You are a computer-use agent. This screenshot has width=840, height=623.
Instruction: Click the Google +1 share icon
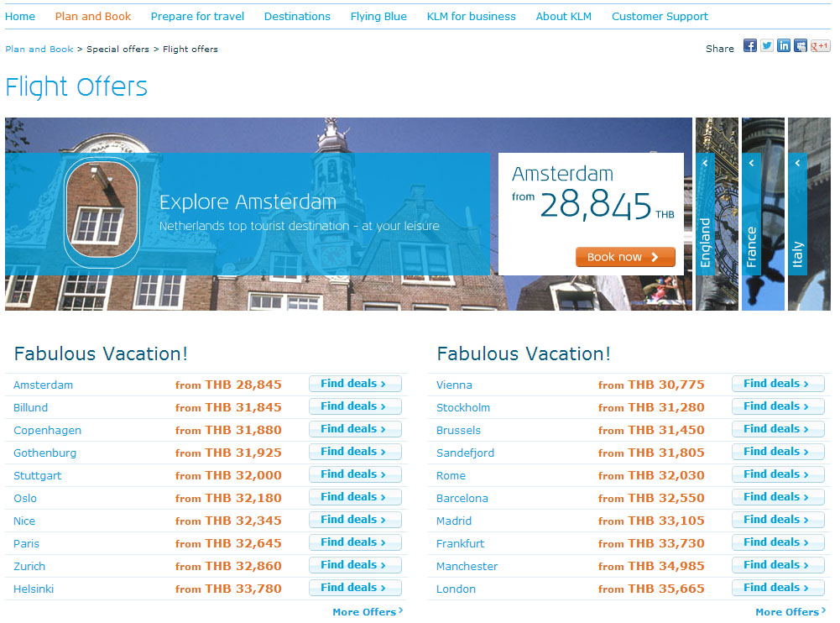coord(820,46)
